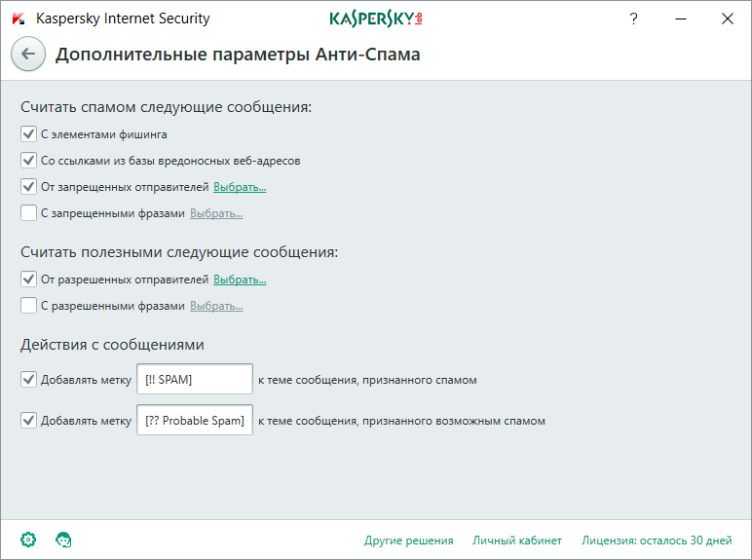Image resolution: width=752 pixels, height=560 pixels.
Task: Enable 'С разрешенными фразами' checkbox
Action: point(29,305)
